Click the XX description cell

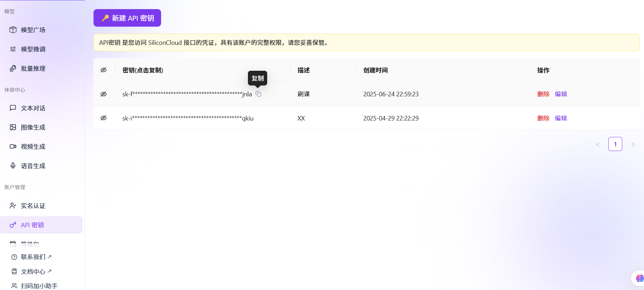tap(301, 118)
